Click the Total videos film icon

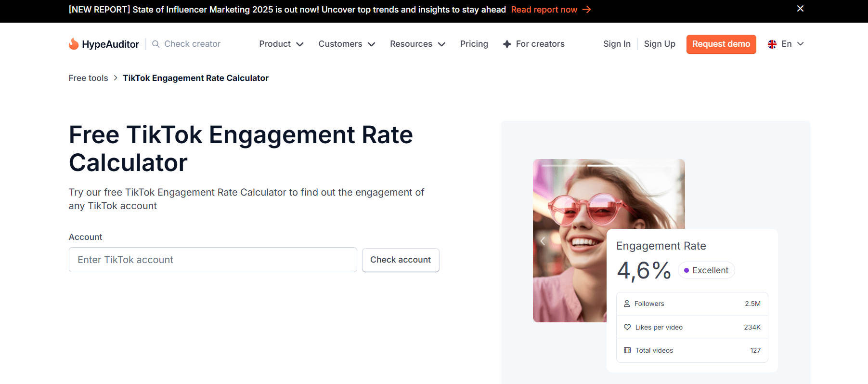point(627,350)
